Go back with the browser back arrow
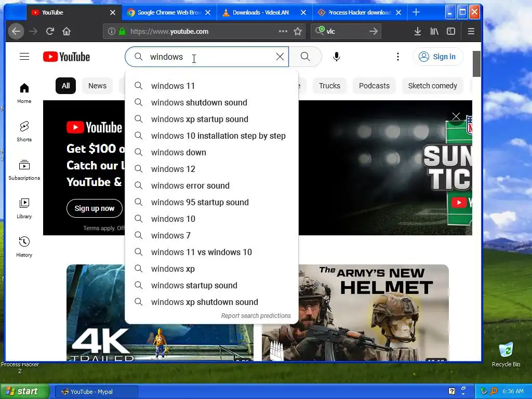This screenshot has width=532, height=399. 16,32
